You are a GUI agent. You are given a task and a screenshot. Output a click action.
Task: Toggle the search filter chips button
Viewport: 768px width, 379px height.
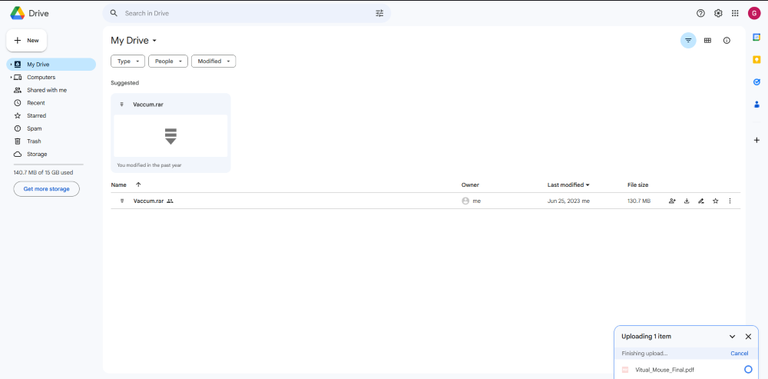tap(688, 41)
